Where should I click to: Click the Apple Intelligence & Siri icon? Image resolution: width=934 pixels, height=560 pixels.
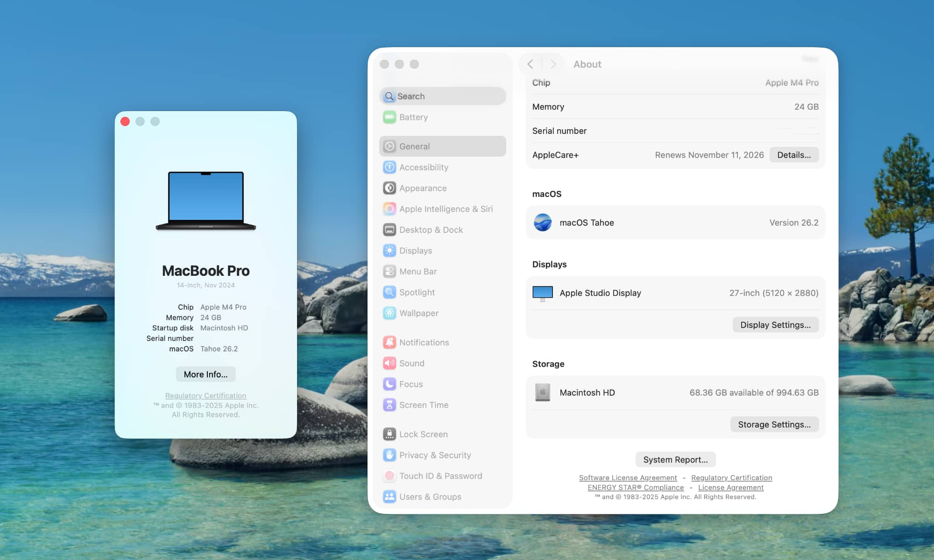pos(389,209)
